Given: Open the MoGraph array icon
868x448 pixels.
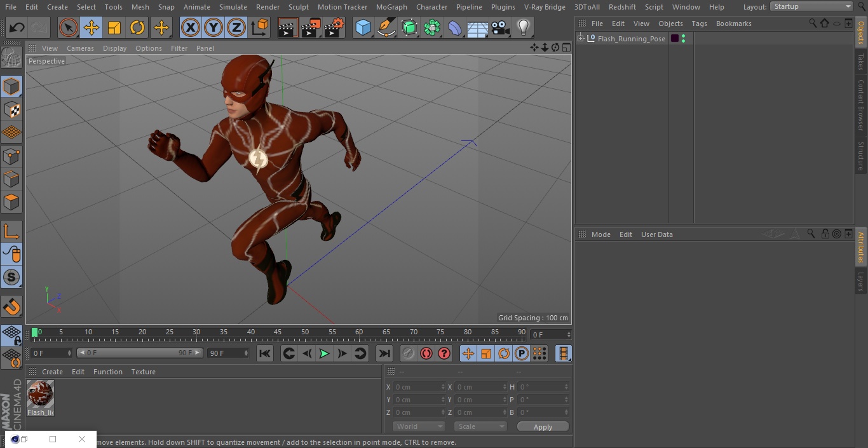Looking at the screenshot, I should point(432,27).
